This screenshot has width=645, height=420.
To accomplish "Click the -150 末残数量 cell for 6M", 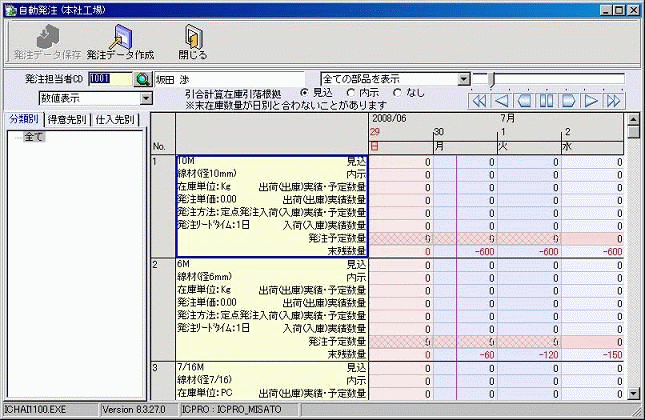I will (593, 355).
